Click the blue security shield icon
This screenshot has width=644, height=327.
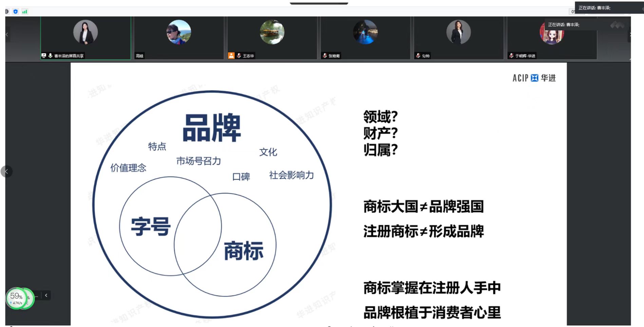15,12
